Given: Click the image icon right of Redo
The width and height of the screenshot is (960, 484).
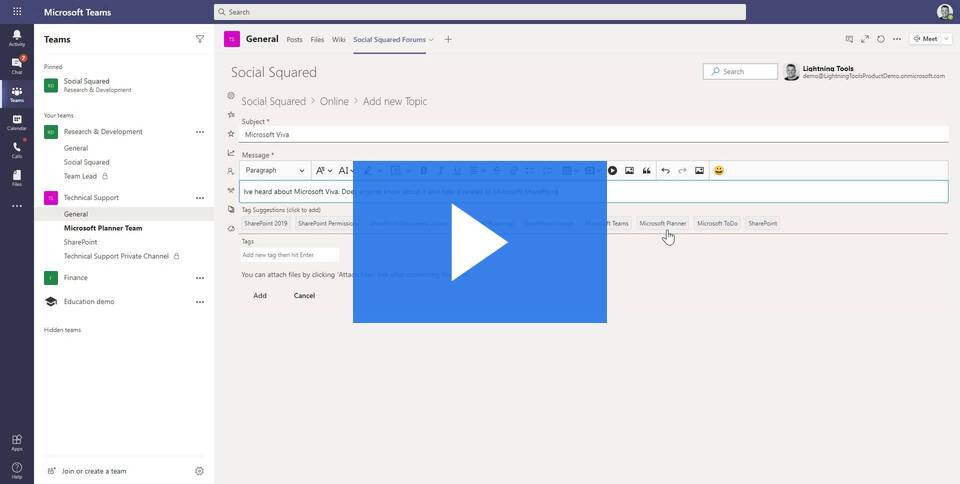Looking at the screenshot, I should click(x=699, y=171).
